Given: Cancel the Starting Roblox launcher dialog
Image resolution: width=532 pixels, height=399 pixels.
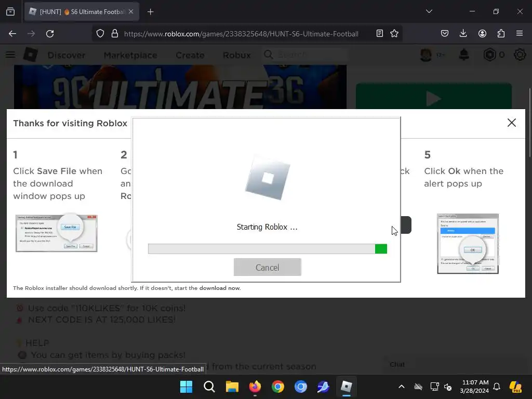Looking at the screenshot, I should click(x=268, y=267).
